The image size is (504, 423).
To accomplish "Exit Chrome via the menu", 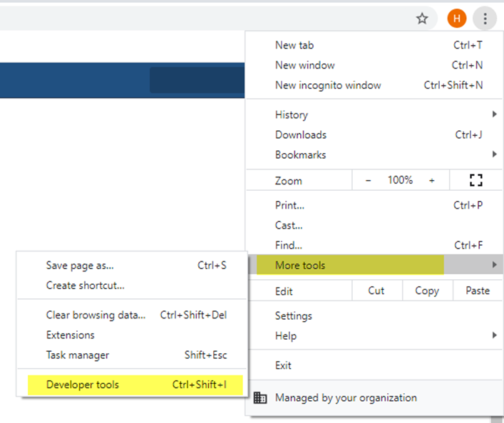I will tap(374, 365).
